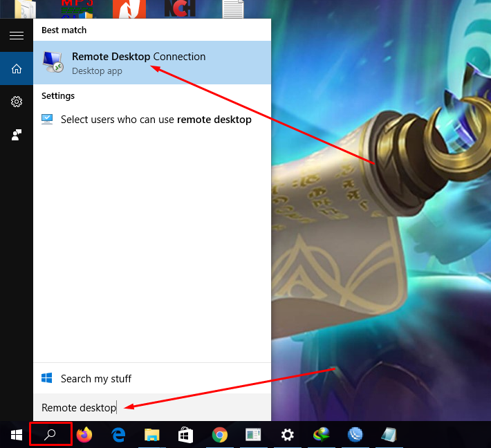This screenshot has height=448, width=491.
Task: Focus the search box containing 'Remote desktop'
Action: 152,407
